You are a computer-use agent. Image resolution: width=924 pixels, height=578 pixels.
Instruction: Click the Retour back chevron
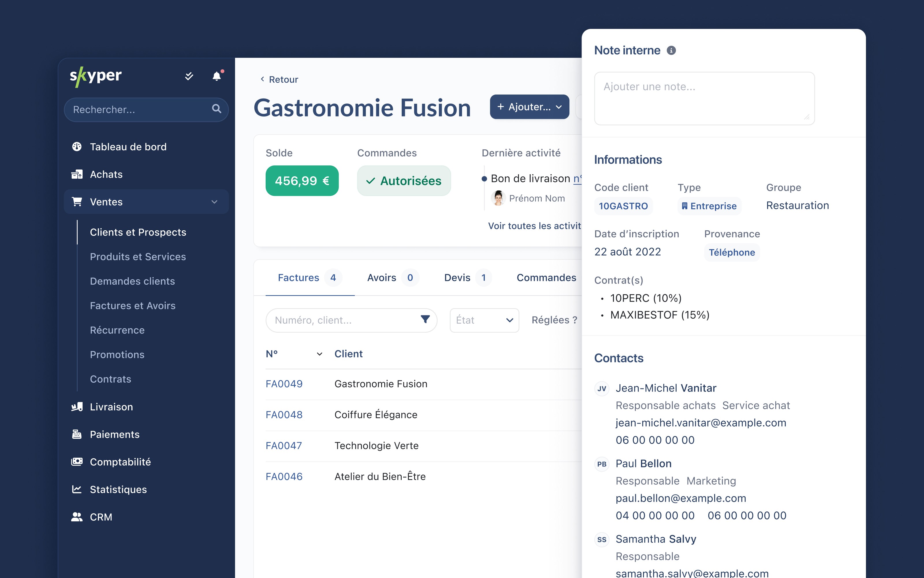coord(262,79)
